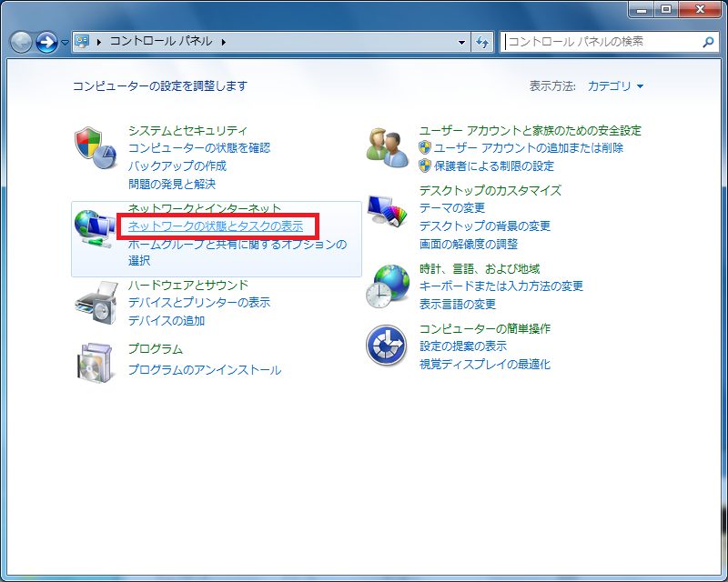728x582 pixels.
Task: Click the forward navigation arrow button
Action: [x=46, y=42]
